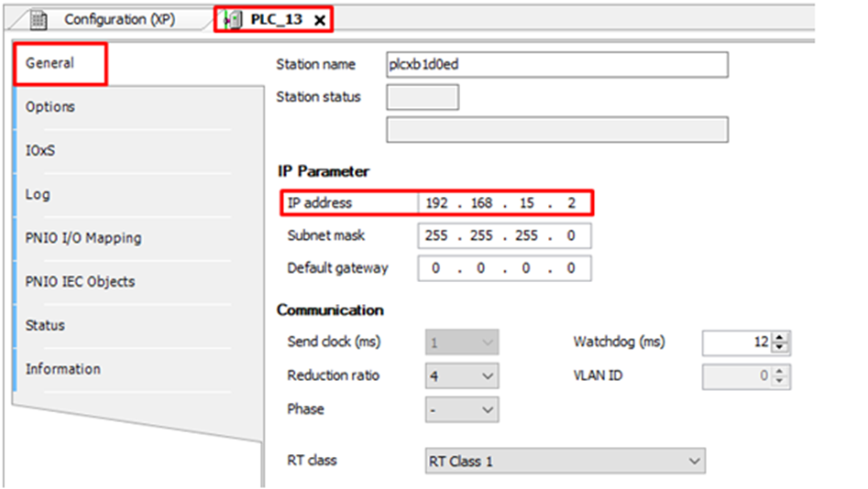Show the Log side tab
Viewport: 868px width, 489px height.
point(38,194)
